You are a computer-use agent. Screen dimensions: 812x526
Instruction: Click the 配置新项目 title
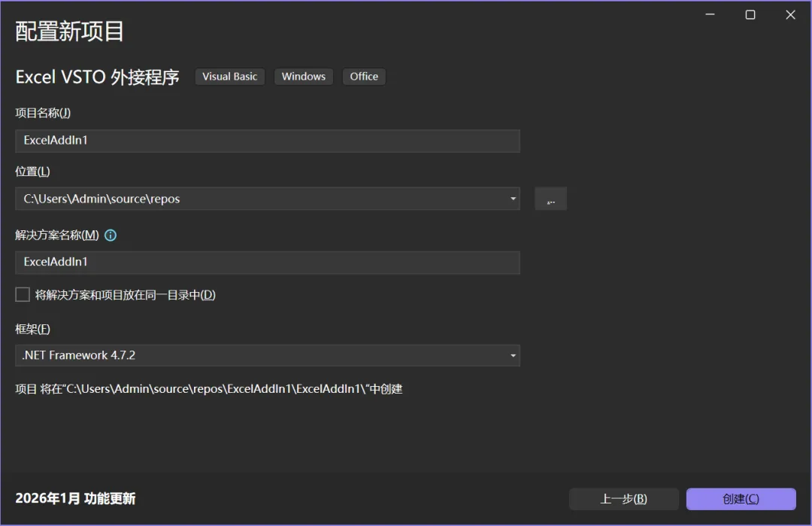tap(69, 32)
